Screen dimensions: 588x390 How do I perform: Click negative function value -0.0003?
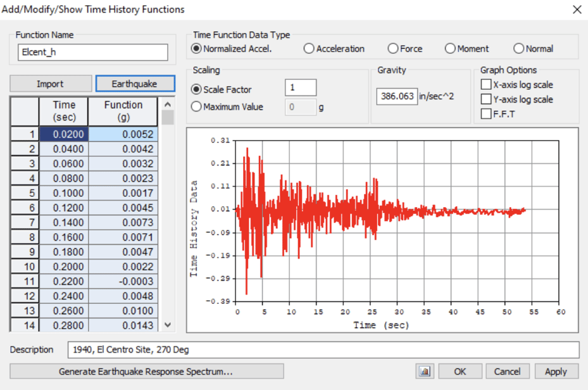pos(123,281)
